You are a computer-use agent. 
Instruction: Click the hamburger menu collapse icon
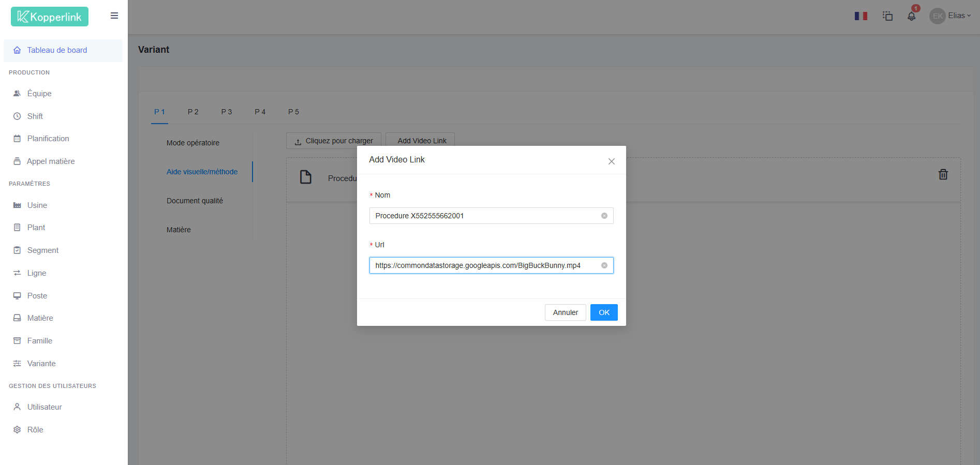click(x=114, y=16)
